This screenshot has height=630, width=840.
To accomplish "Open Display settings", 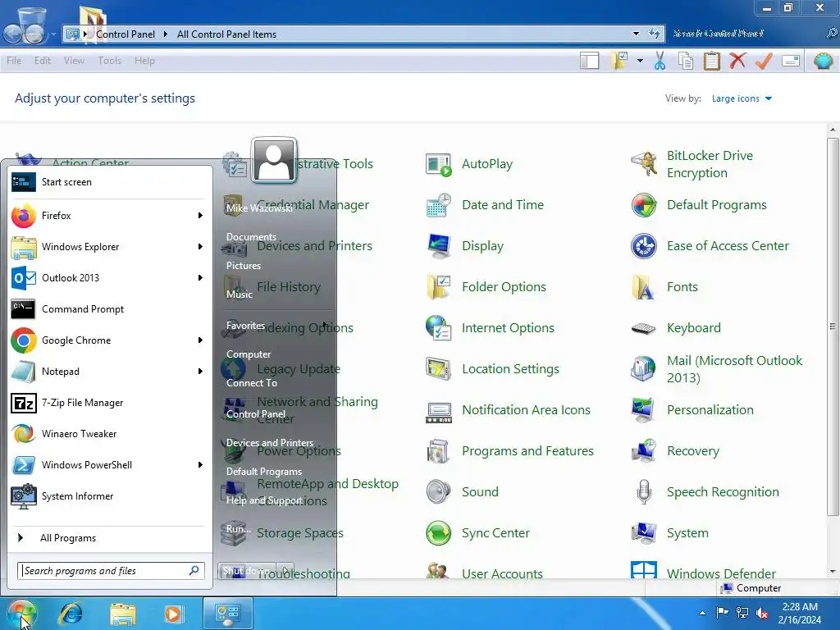I will 465,246.
